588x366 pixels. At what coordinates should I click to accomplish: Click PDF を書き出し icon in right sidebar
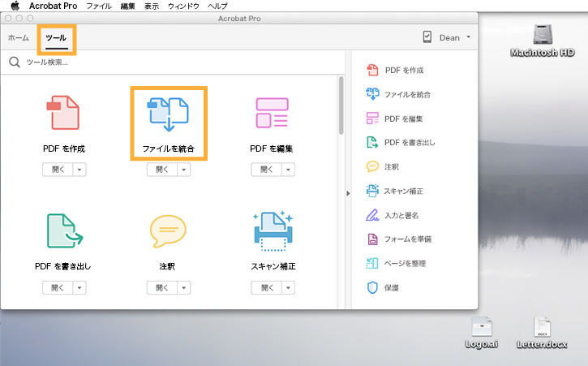372,142
